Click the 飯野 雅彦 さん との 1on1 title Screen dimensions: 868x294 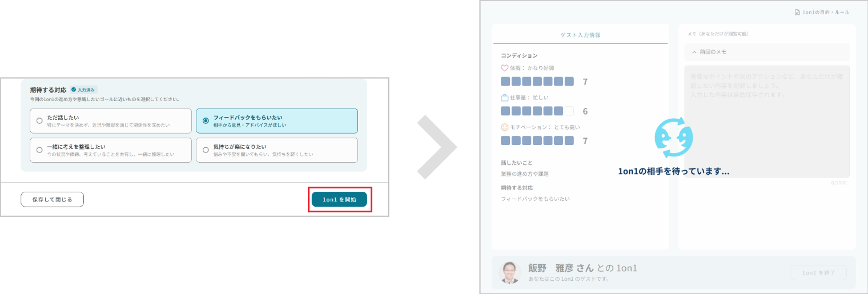tap(582, 268)
